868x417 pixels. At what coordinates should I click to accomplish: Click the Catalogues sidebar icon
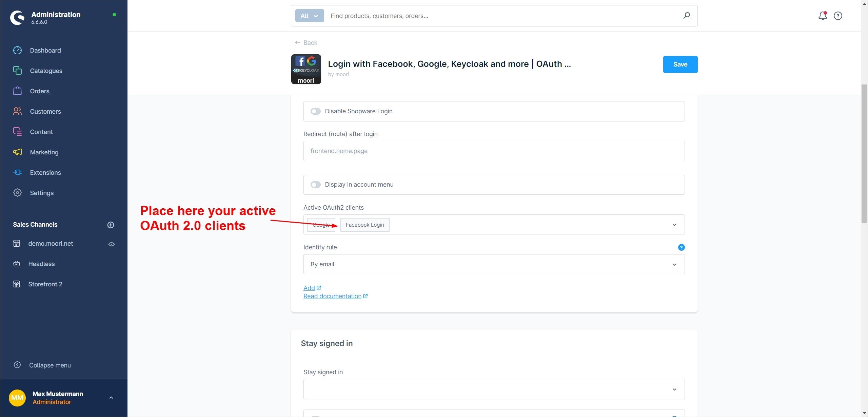coord(17,71)
